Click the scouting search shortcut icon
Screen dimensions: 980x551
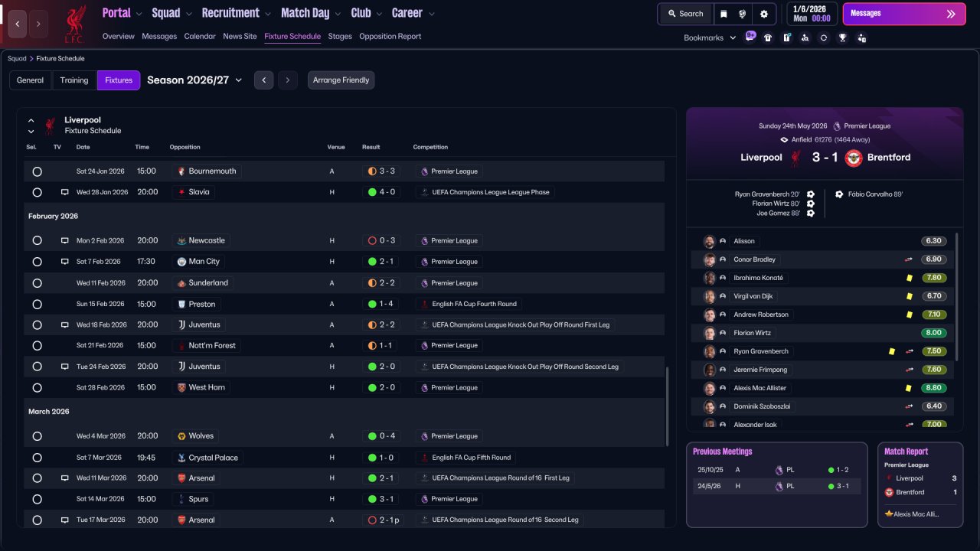805,37
